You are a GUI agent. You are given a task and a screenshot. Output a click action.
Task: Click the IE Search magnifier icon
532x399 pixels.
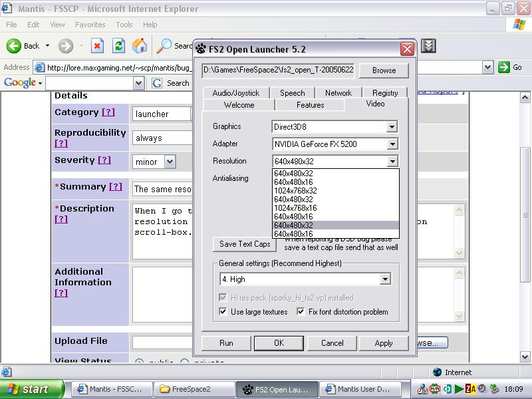tap(164, 46)
